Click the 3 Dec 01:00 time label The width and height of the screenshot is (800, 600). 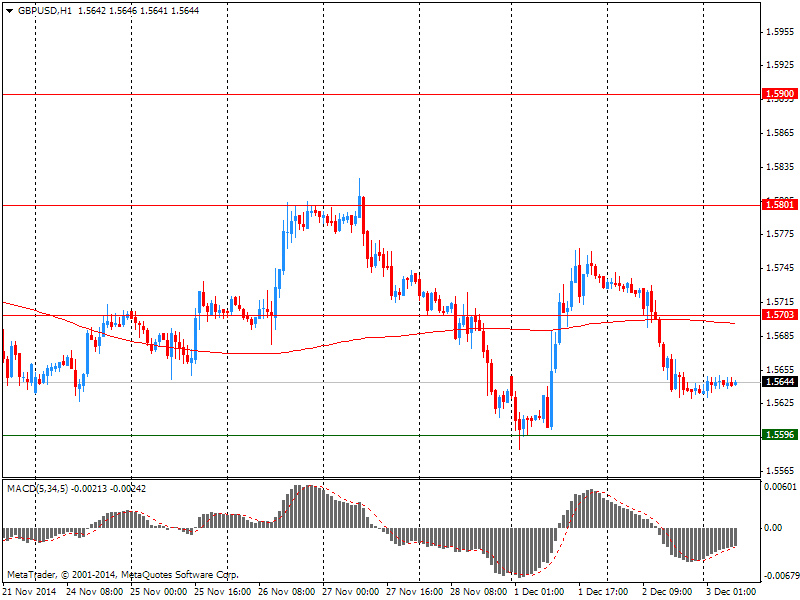731,592
